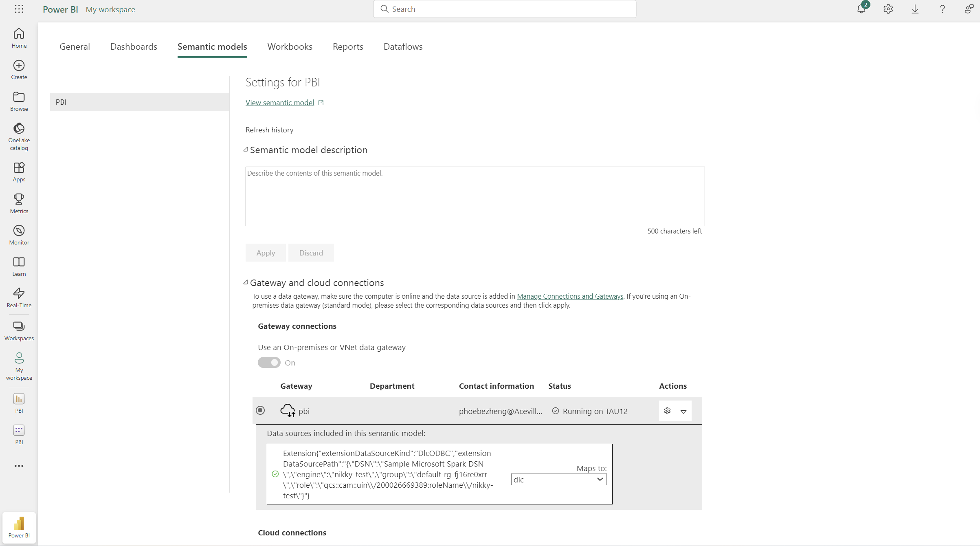This screenshot has height=546, width=980.
Task: Select the pbi gateway radio button
Action: (260, 410)
